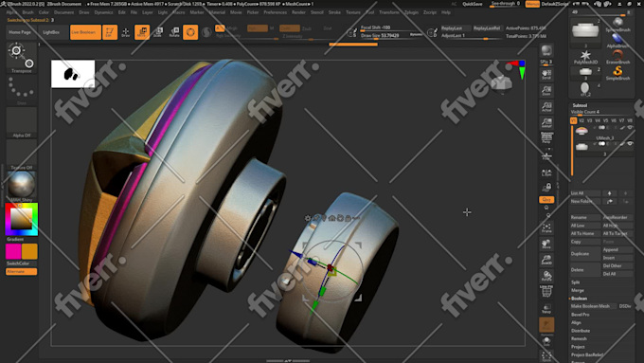Select the SimpleBrush tool
The image size is (644, 363).
click(x=617, y=73)
